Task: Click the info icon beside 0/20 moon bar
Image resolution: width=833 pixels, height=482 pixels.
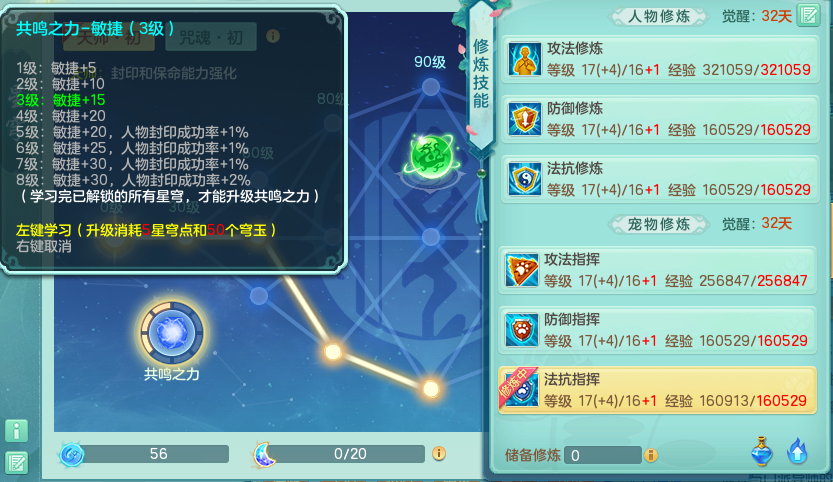Action: pyautogui.click(x=438, y=453)
